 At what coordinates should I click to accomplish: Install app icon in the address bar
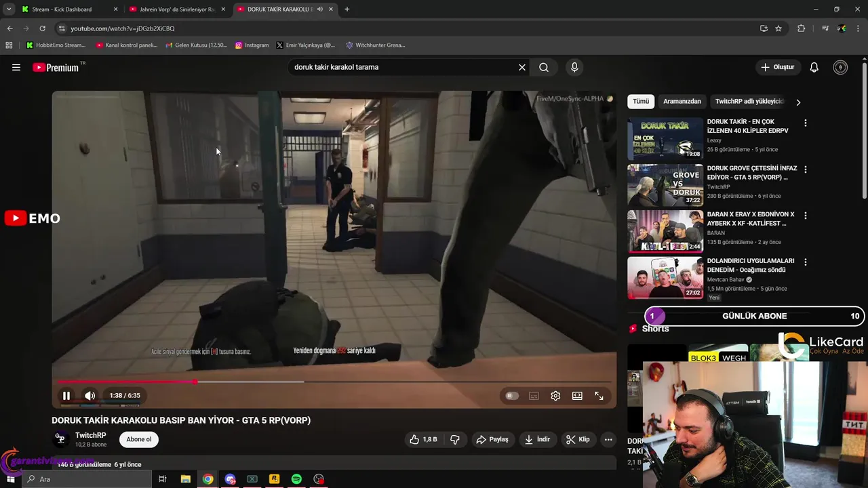tap(764, 28)
